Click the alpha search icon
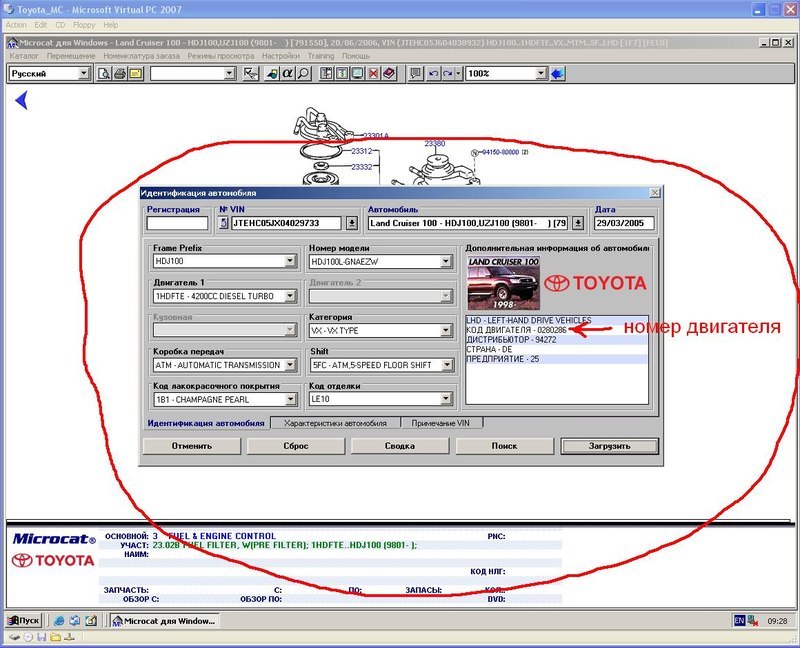The image size is (800, 648). [287, 74]
